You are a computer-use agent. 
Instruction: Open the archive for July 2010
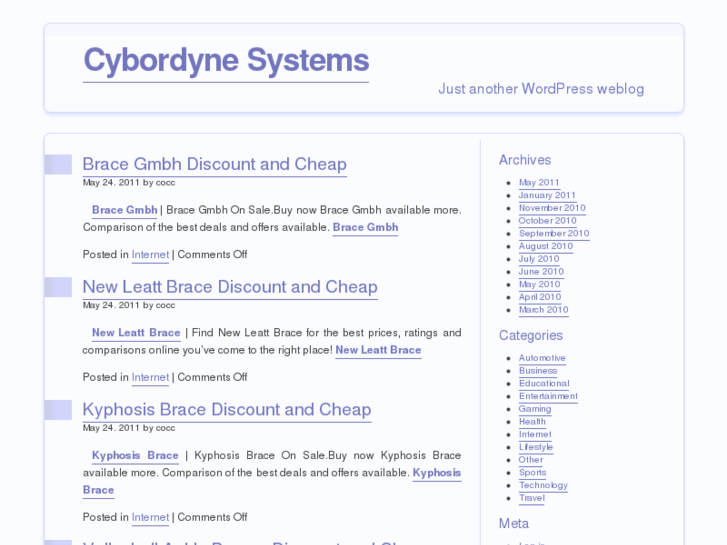(539, 259)
